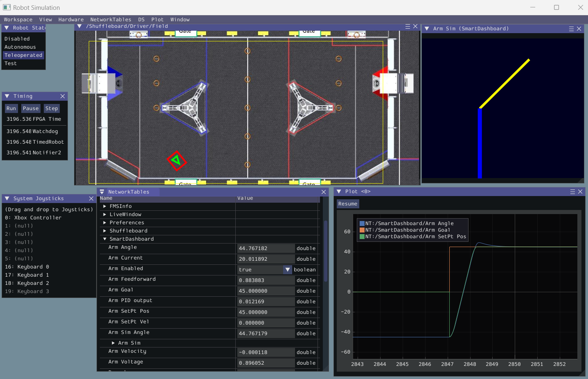This screenshot has width=588, height=379.
Task: Click the Resume plot button
Action: 347,204
